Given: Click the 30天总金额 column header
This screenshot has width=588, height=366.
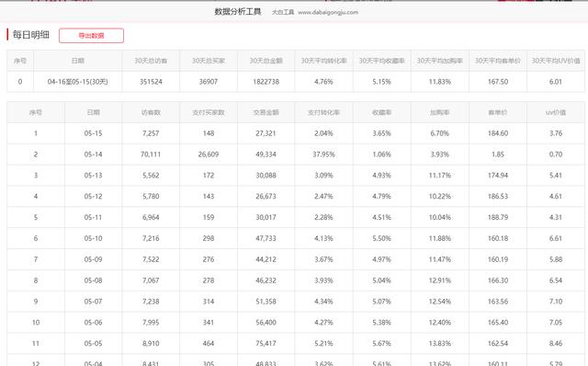Looking at the screenshot, I should [266, 61].
